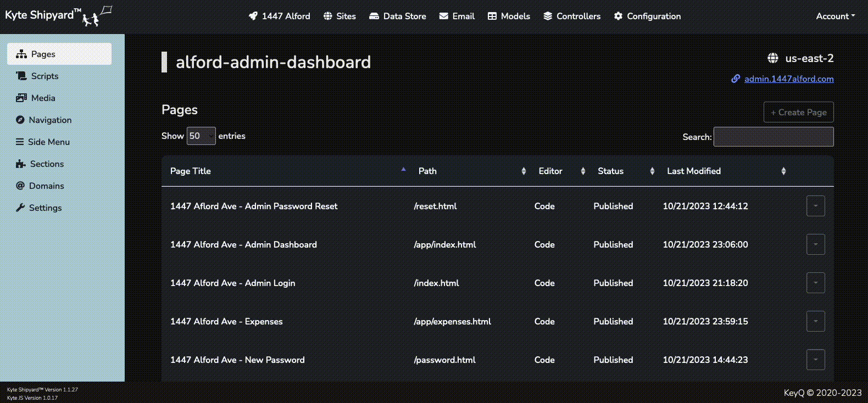Viewport: 868px width, 403px height.
Task: Click the rocket icon beside 1447 Alford
Action: pyautogui.click(x=253, y=16)
